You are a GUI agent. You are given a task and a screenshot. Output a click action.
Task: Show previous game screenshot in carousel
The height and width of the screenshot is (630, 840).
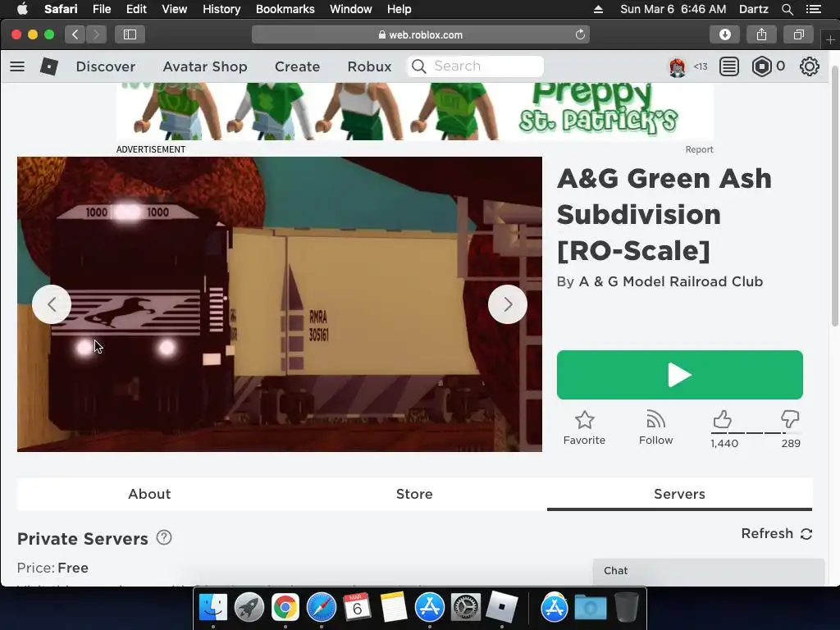pos(52,304)
